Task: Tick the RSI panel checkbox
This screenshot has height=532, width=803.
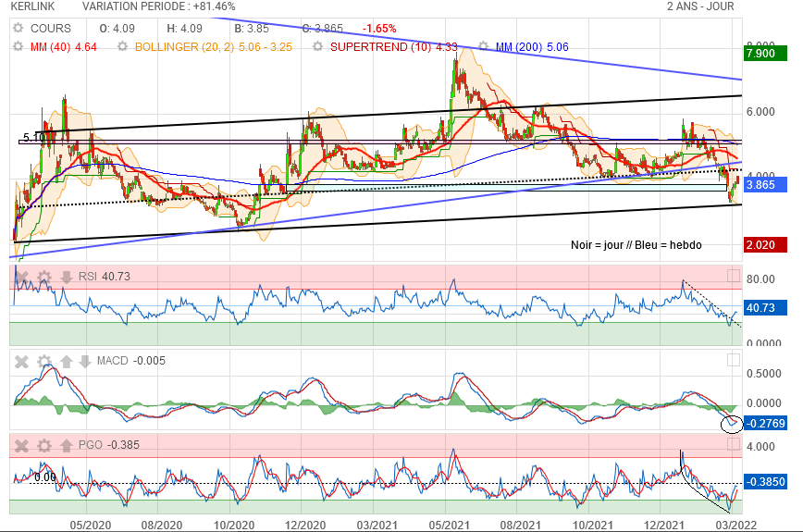Action: (734, 276)
